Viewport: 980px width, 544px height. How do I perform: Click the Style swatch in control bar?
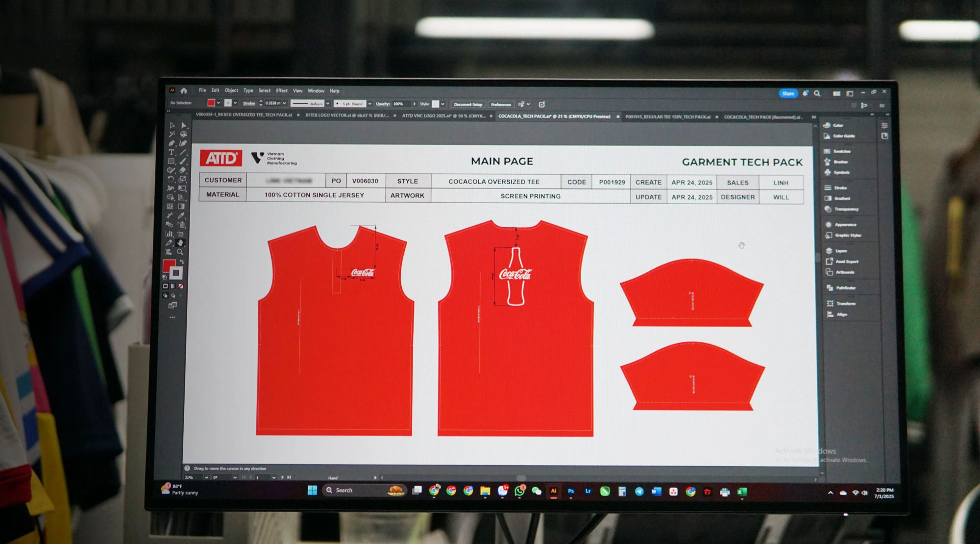point(435,104)
